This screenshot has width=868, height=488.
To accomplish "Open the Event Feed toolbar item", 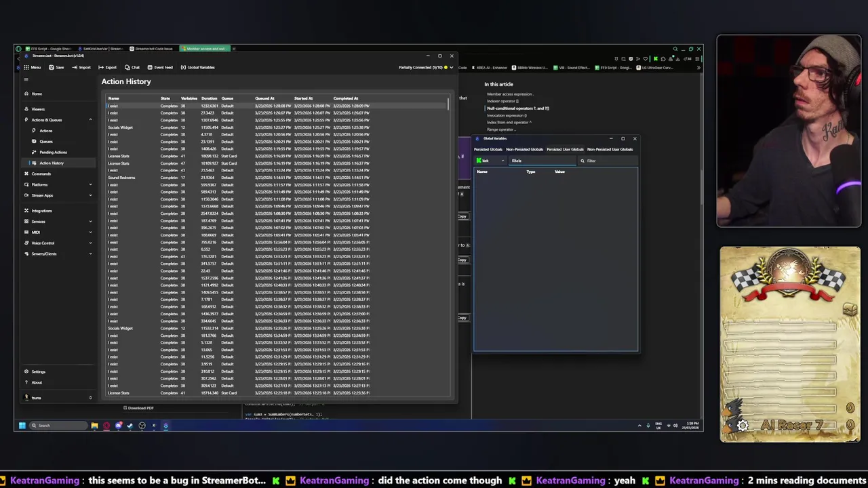I will point(160,67).
